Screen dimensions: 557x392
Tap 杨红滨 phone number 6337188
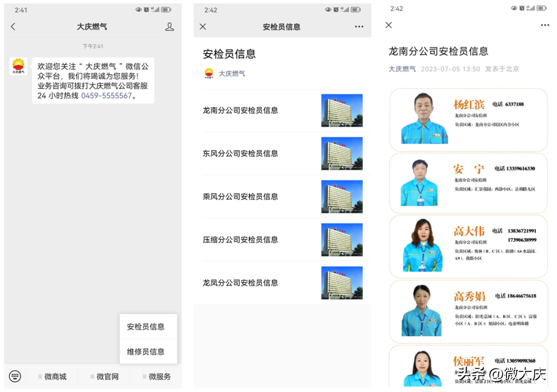[514, 104]
